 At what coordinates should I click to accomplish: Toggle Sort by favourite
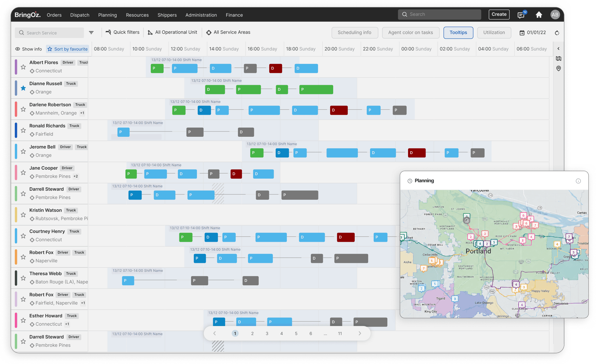[68, 49]
